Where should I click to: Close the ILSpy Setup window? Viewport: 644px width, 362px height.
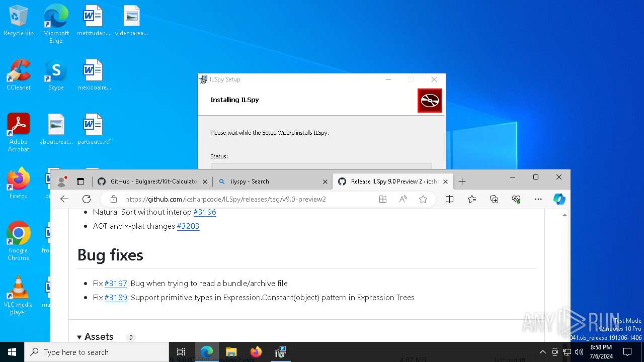pyautogui.click(x=434, y=79)
